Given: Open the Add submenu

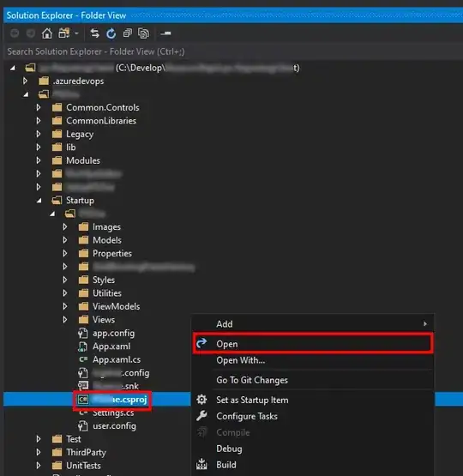Looking at the screenshot, I should pyautogui.click(x=313, y=324).
